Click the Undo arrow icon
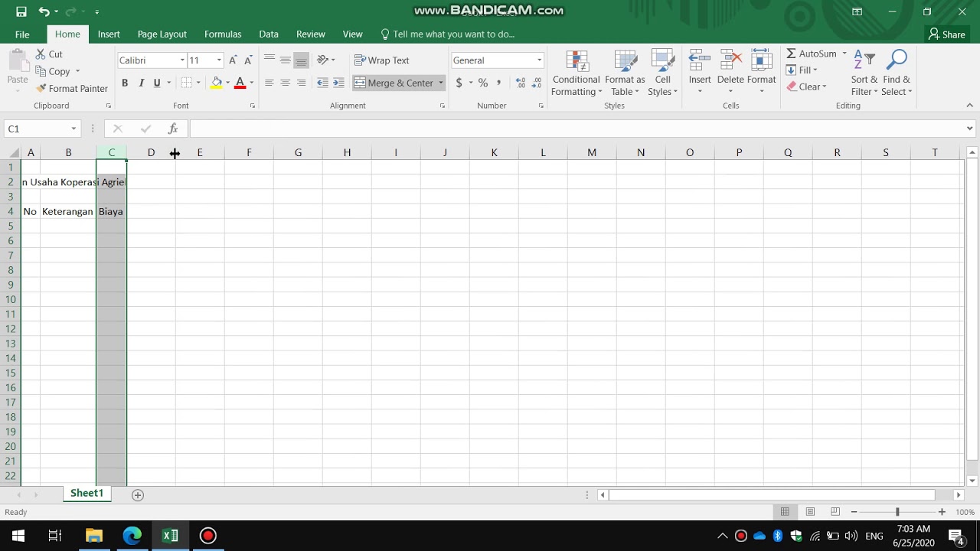 (x=44, y=11)
